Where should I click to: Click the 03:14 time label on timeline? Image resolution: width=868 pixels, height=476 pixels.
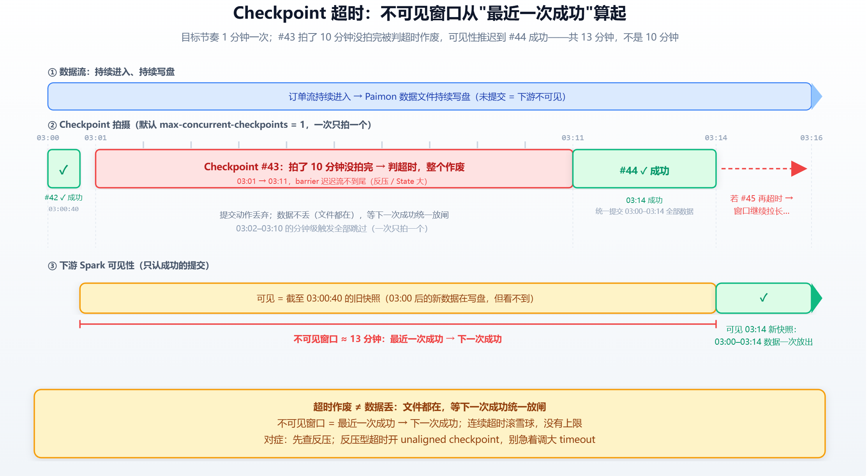[716, 138]
